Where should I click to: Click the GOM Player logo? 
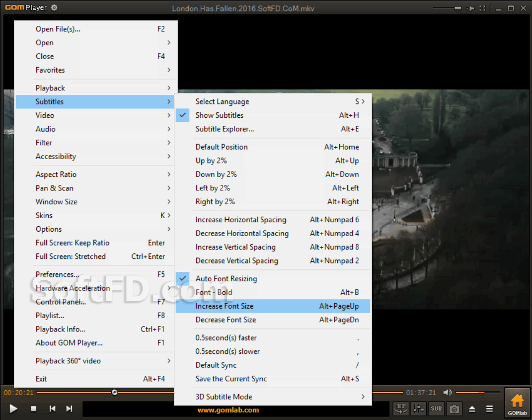click(26, 7)
